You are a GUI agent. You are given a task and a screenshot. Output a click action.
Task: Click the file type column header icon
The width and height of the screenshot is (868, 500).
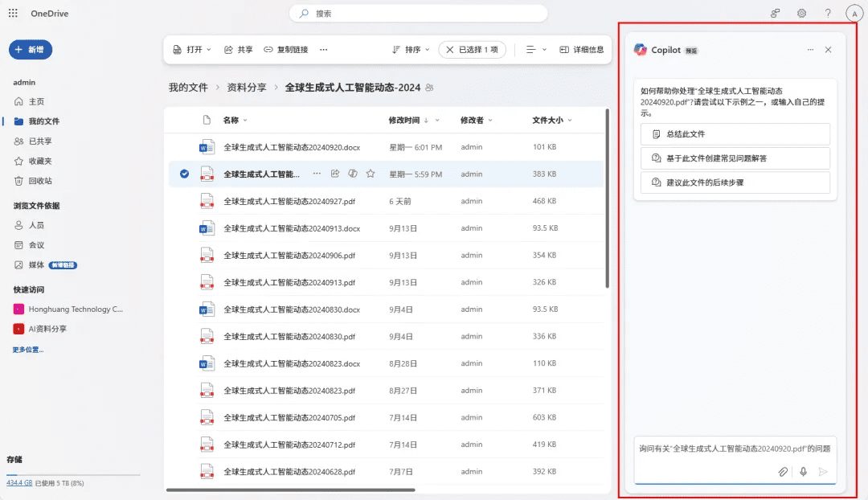click(x=207, y=120)
